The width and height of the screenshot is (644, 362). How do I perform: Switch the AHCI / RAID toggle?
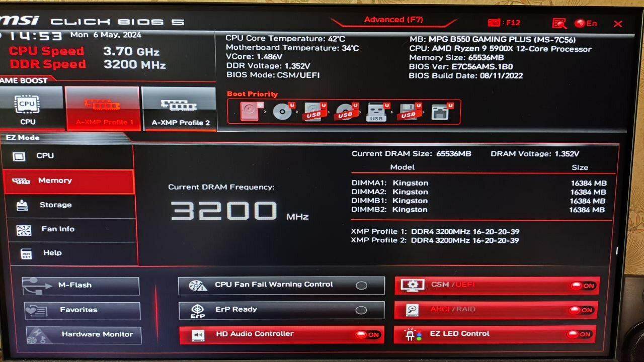pyautogui.click(x=496, y=310)
